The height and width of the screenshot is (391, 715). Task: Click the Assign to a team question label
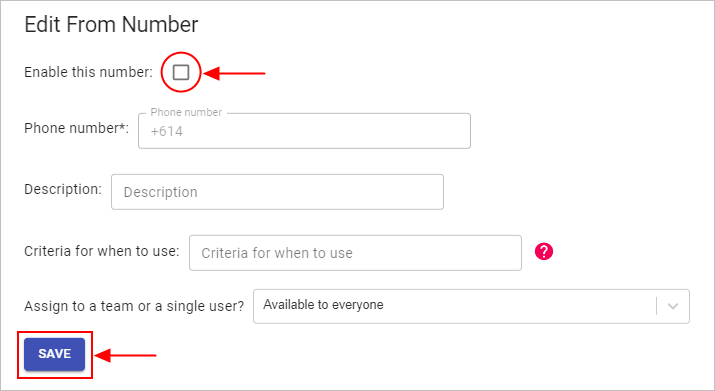click(134, 306)
